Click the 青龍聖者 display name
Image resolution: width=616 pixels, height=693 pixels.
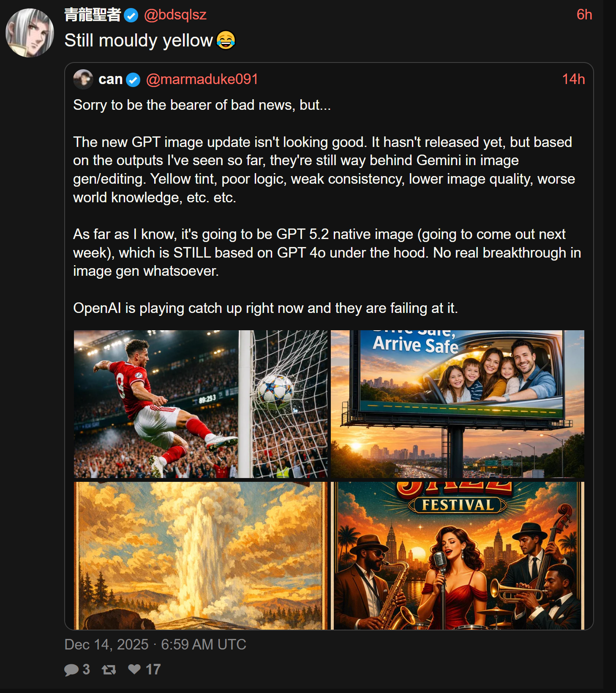93,15
